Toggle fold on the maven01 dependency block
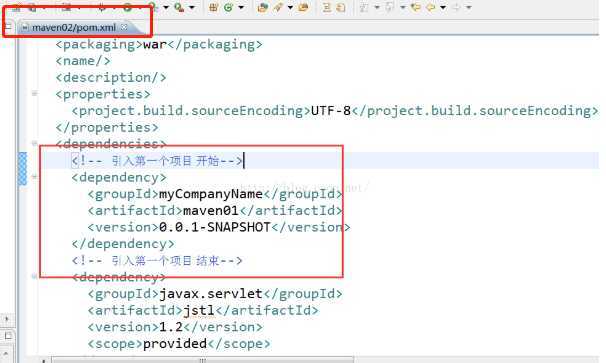 [x=34, y=177]
